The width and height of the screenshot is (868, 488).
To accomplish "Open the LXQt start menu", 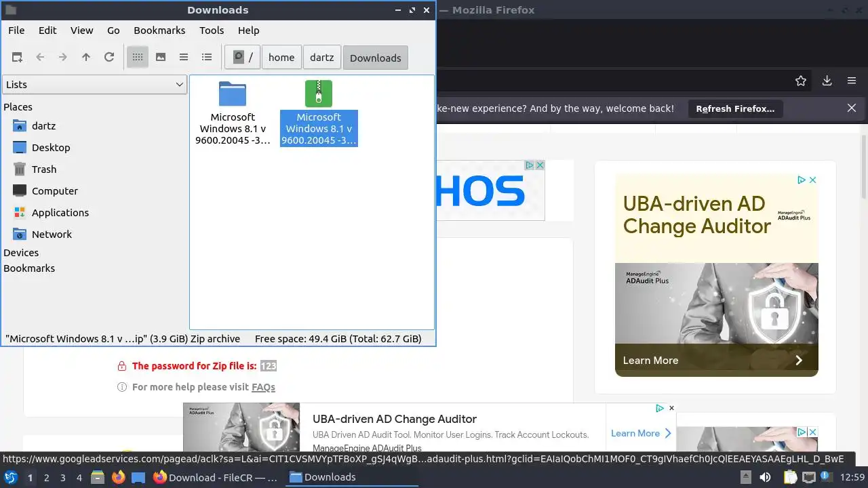I will pyautogui.click(x=10, y=477).
